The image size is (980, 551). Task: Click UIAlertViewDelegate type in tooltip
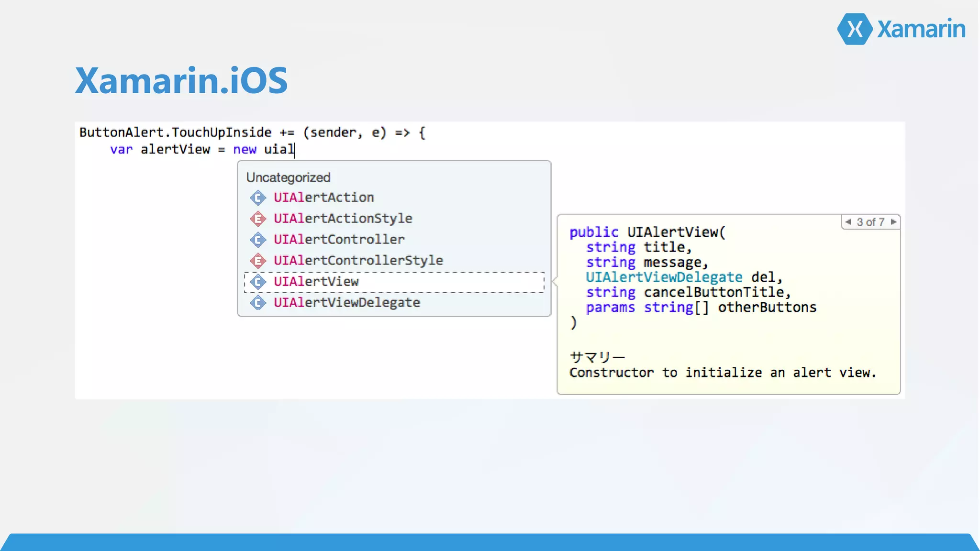point(664,277)
